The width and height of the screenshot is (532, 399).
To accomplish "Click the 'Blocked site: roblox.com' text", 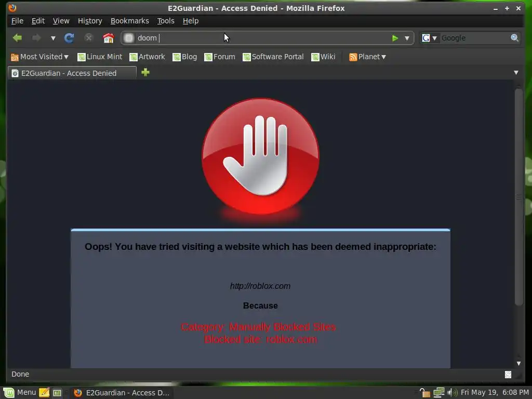I will (261, 339).
